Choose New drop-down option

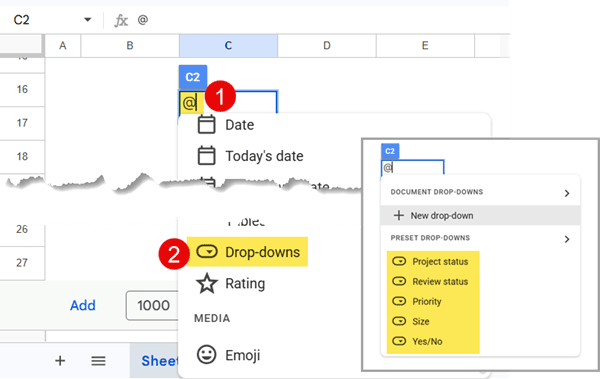pos(481,216)
